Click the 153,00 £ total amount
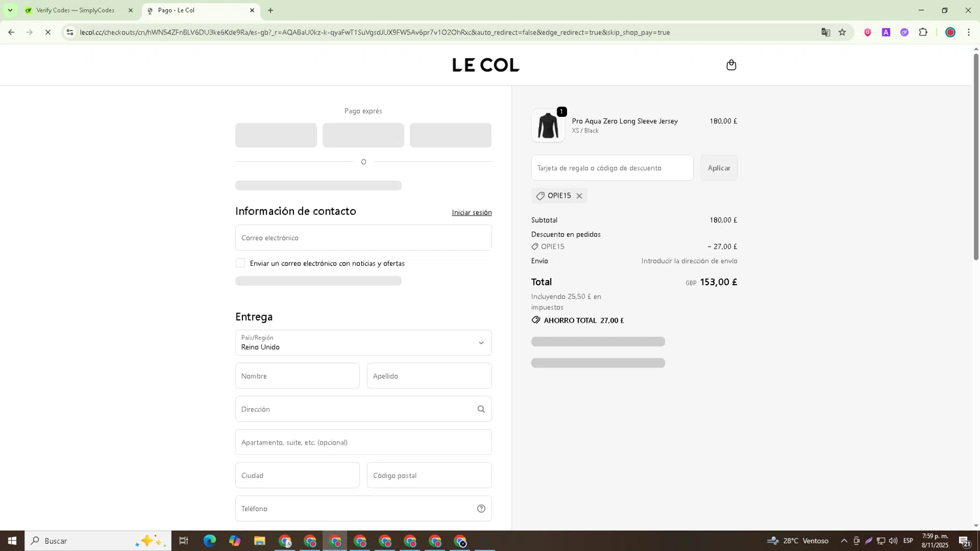 tap(718, 282)
